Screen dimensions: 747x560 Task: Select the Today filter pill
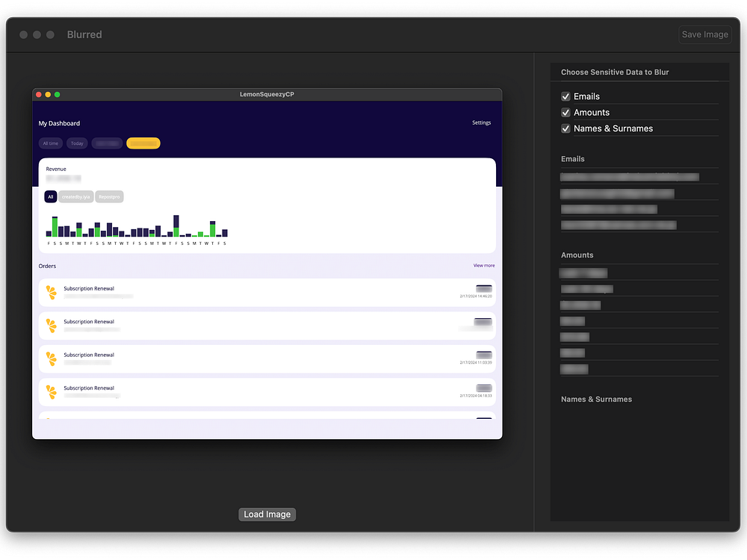point(77,143)
